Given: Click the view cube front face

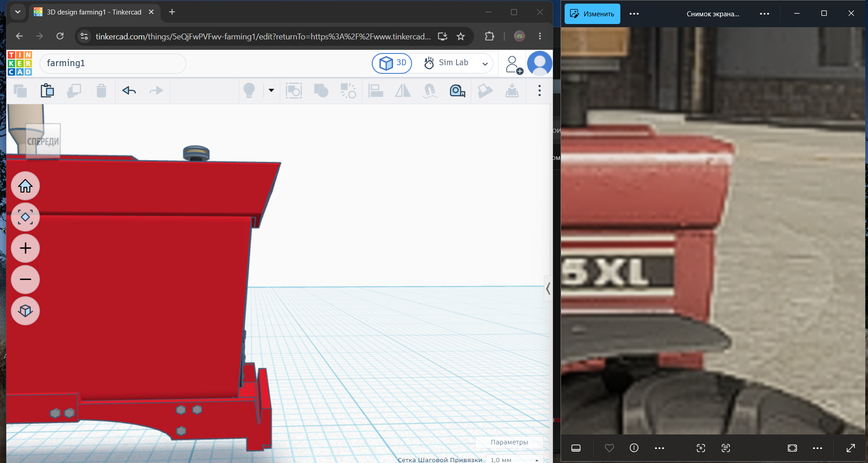Looking at the screenshot, I should (43, 141).
